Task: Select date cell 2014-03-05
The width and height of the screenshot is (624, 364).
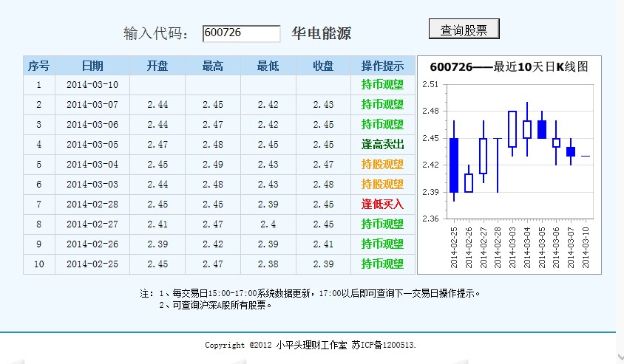Action: click(x=92, y=144)
